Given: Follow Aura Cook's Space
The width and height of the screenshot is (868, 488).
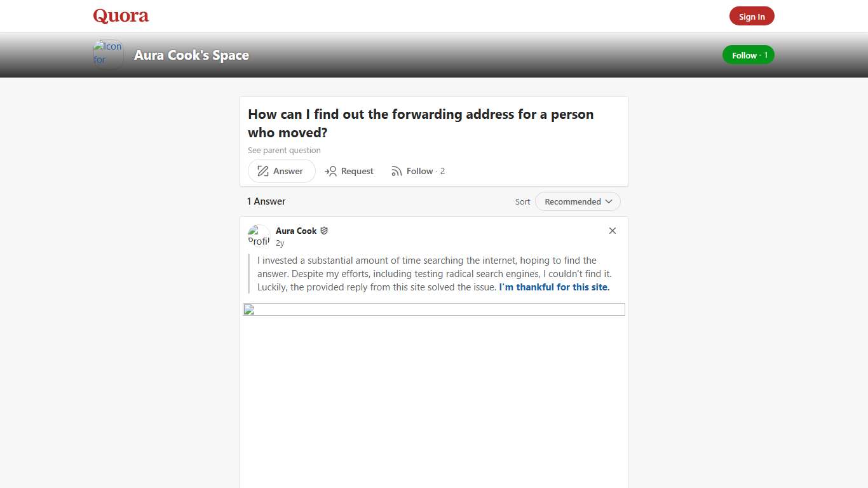Looking at the screenshot, I should click(747, 55).
